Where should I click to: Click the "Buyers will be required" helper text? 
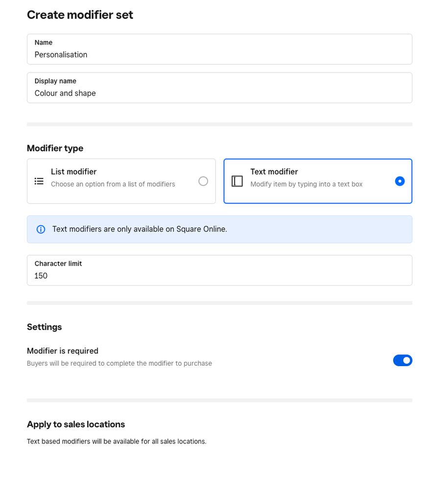(119, 363)
